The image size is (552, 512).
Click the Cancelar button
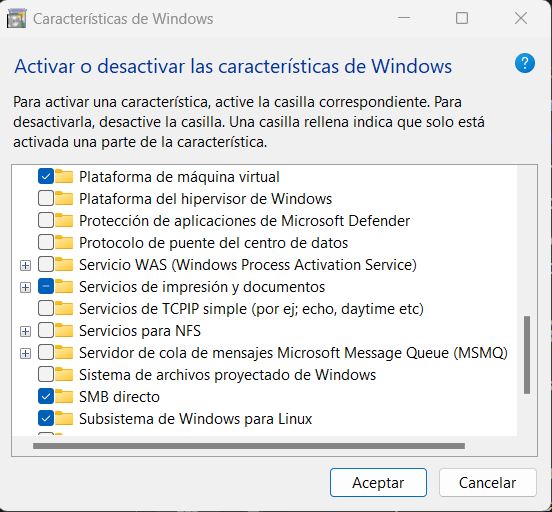[x=488, y=482]
